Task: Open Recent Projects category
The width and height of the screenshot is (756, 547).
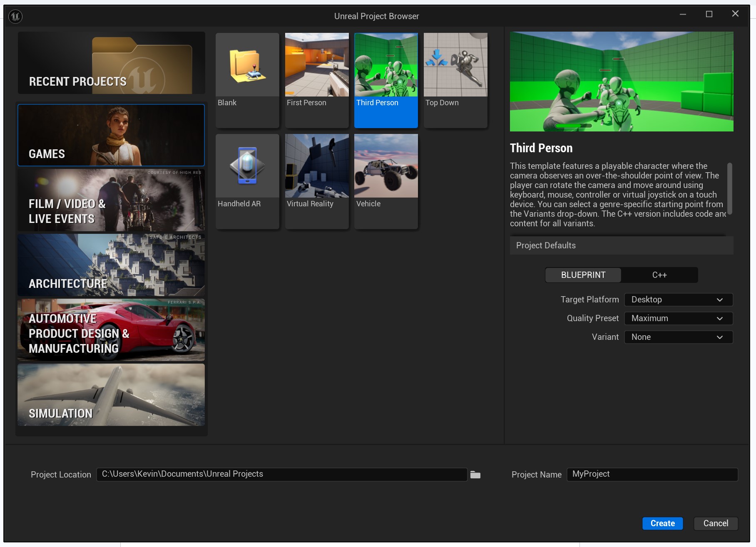Action: click(111, 63)
